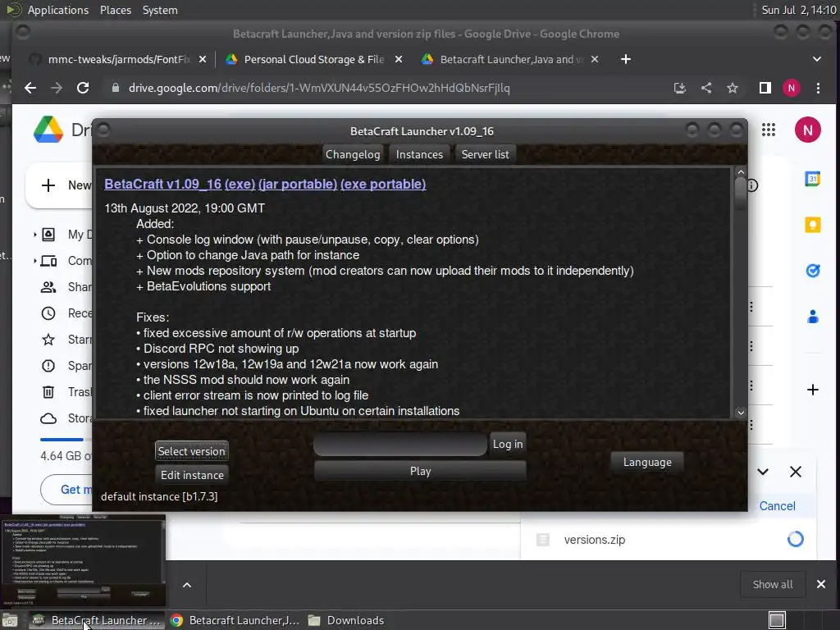Click Chrome's forward arrow

57,88
